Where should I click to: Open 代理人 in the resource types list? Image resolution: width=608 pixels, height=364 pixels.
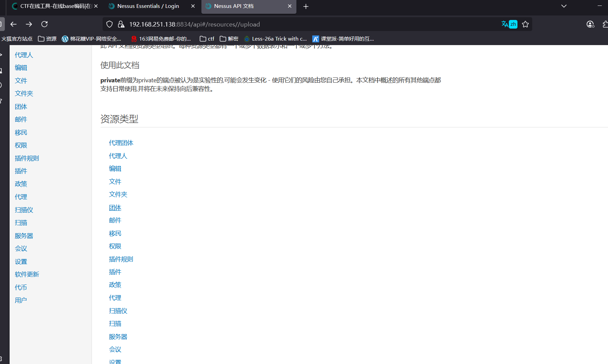point(118,156)
